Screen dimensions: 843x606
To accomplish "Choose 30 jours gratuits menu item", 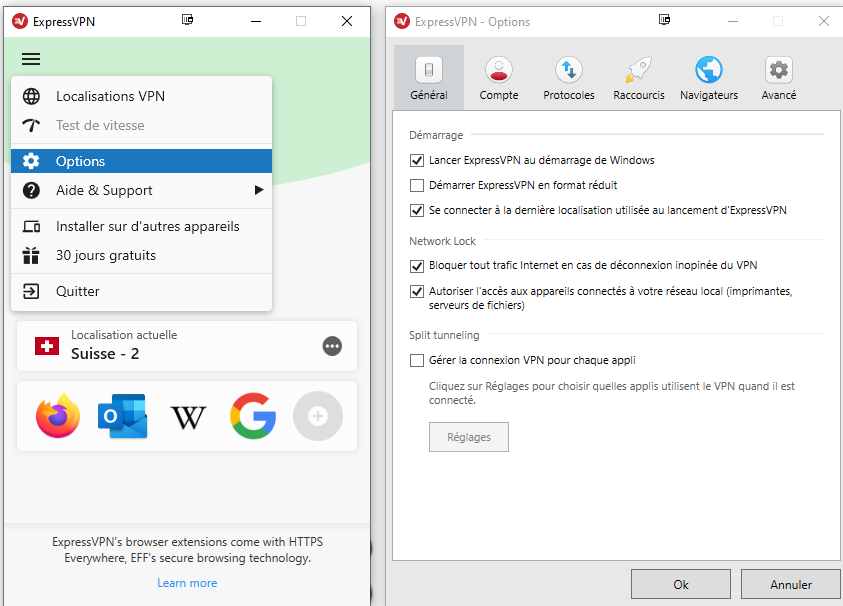I will 141,255.
